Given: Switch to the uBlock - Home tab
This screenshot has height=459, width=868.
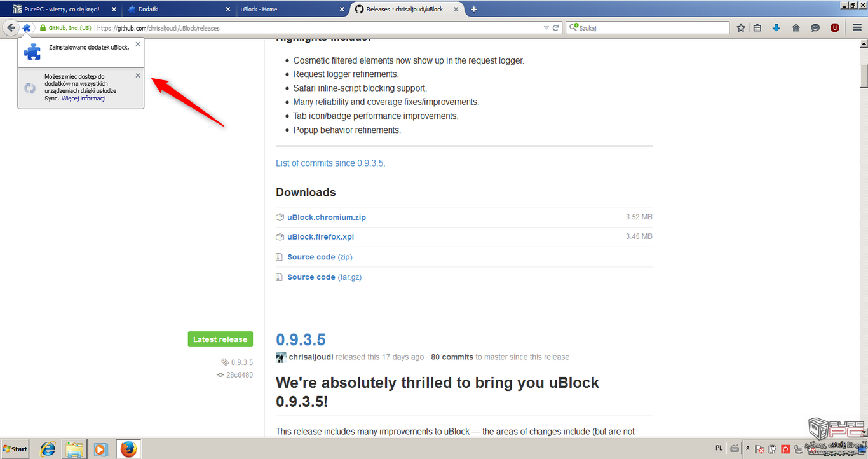Looking at the screenshot, I should click(293, 9).
